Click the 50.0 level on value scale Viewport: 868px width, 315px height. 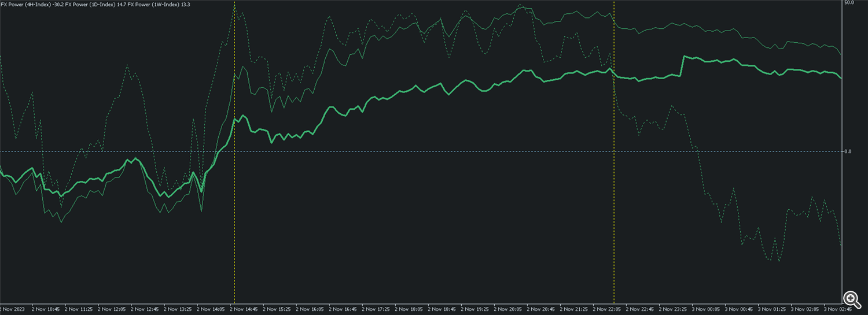click(833, 3)
